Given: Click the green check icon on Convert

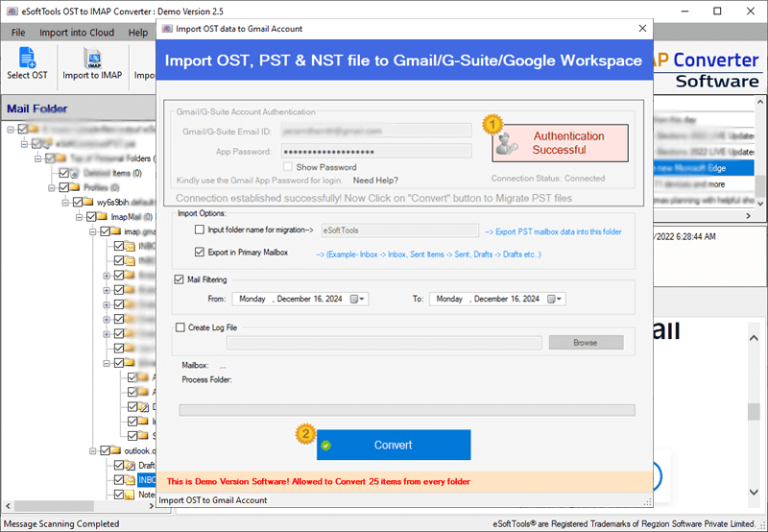Looking at the screenshot, I should click(326, 446).
